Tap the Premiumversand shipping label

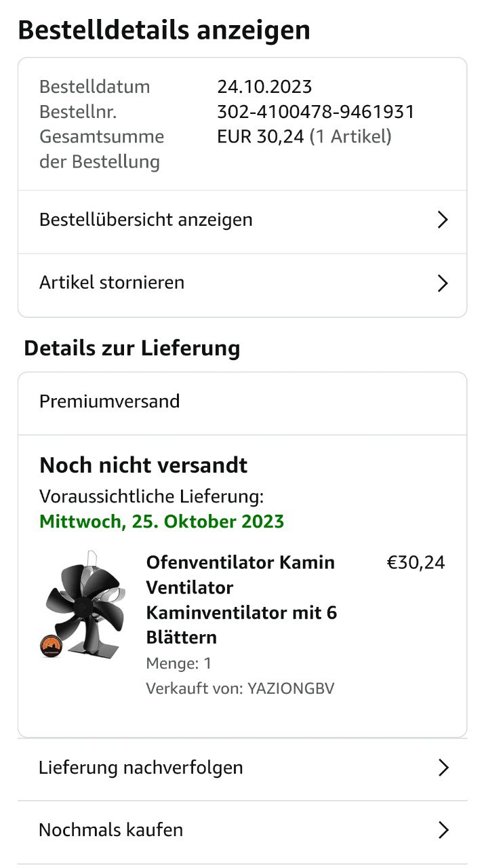coord(110,401)
